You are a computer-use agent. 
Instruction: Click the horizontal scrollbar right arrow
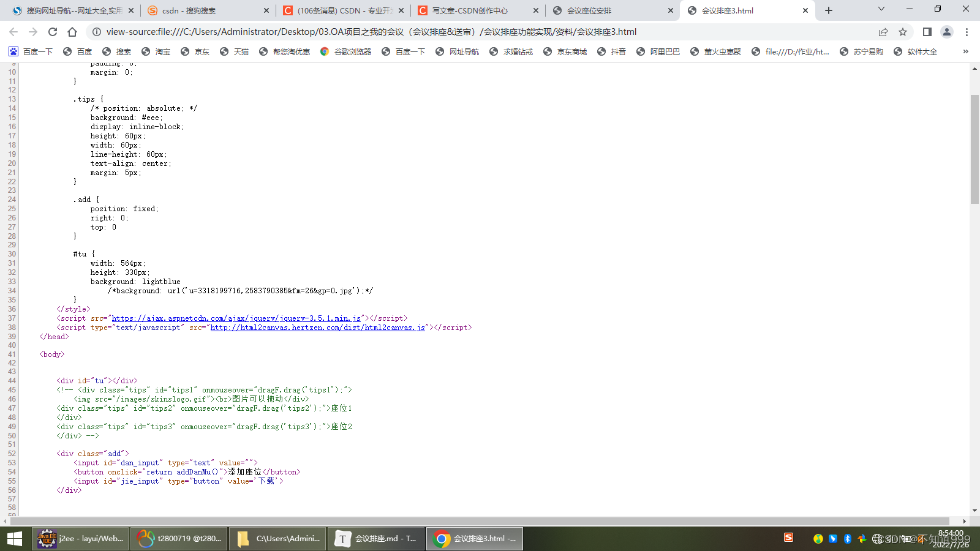point(964,521)
